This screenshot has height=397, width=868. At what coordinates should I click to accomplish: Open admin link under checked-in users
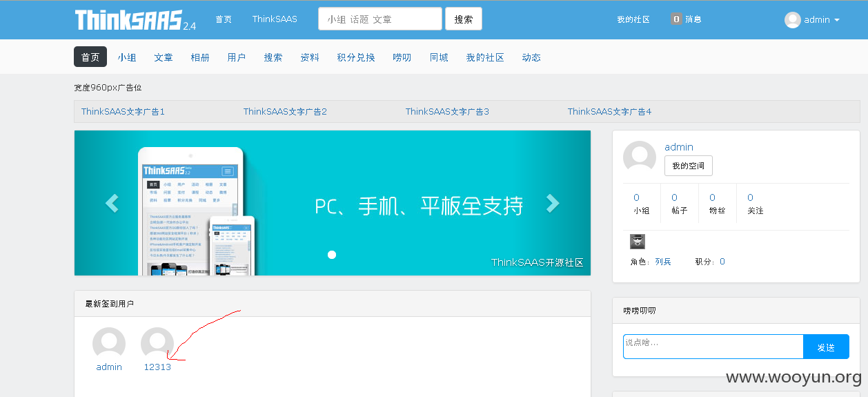click(x=109, y=367)
